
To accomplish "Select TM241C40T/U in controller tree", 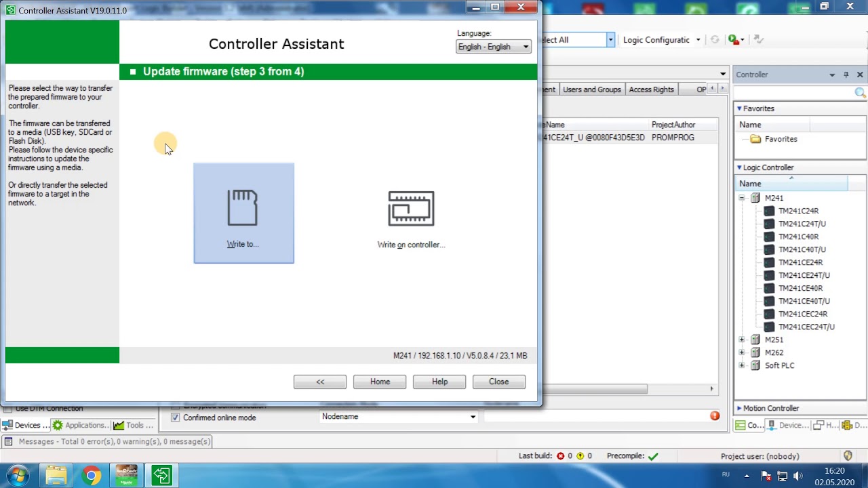I will 802,249.
